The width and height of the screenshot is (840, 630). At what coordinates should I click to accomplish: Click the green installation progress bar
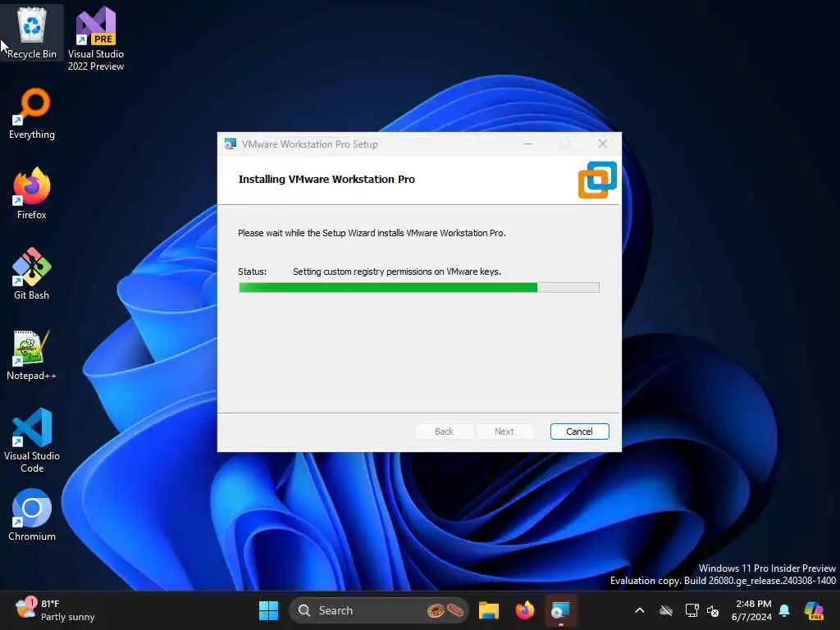click(x=419, y=288)
